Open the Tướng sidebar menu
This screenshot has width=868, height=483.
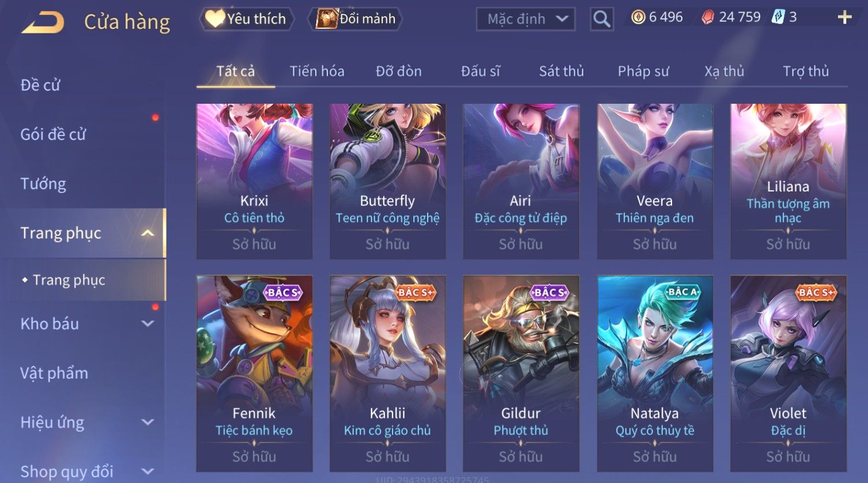(x=43, y=183)
